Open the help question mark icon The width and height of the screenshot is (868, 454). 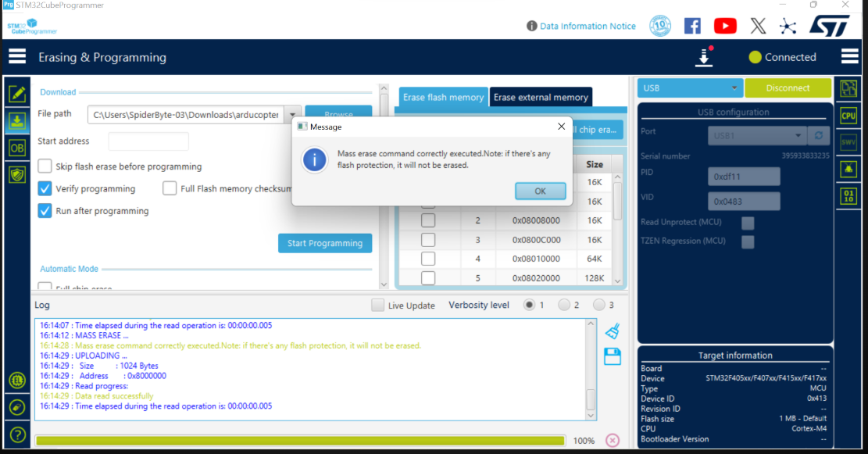point(17,434)
